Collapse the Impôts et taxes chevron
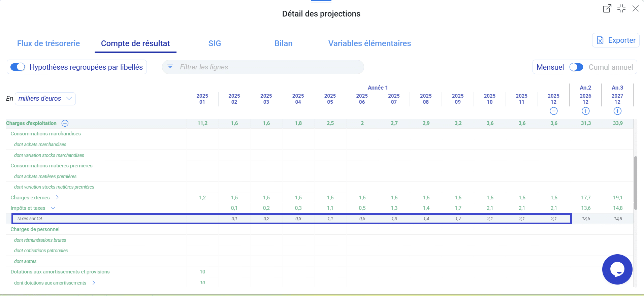 (x=53, y=208)
